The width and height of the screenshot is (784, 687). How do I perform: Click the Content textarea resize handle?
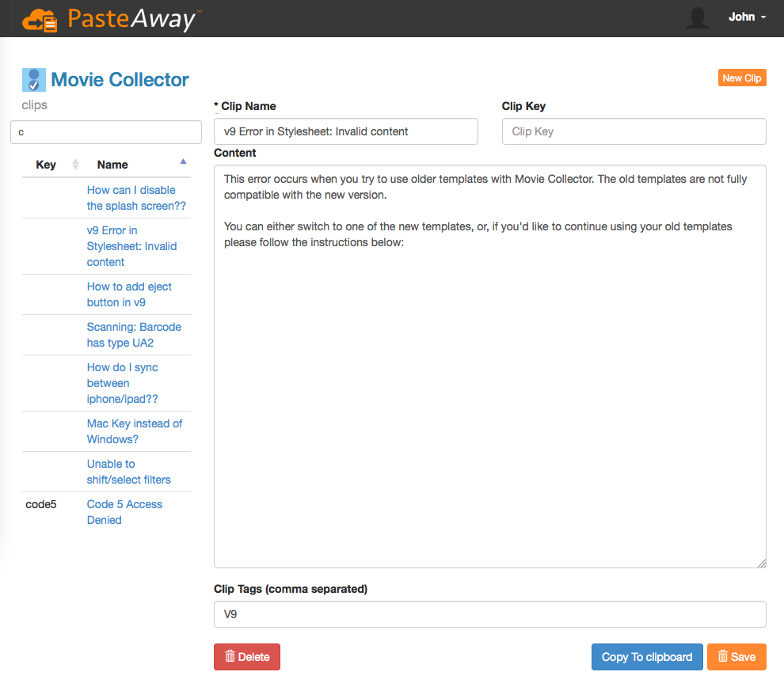click(762, 563)
